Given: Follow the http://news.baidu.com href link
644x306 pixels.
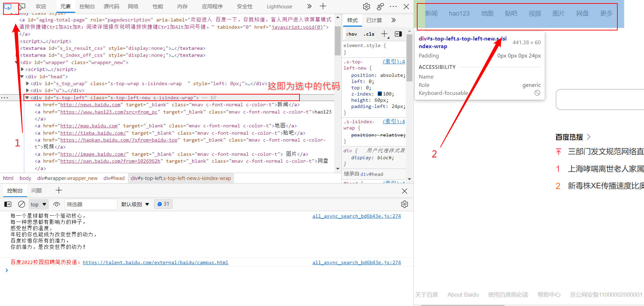Looking at the screenshot, I should pyautogui.click(x=90, y=105).
